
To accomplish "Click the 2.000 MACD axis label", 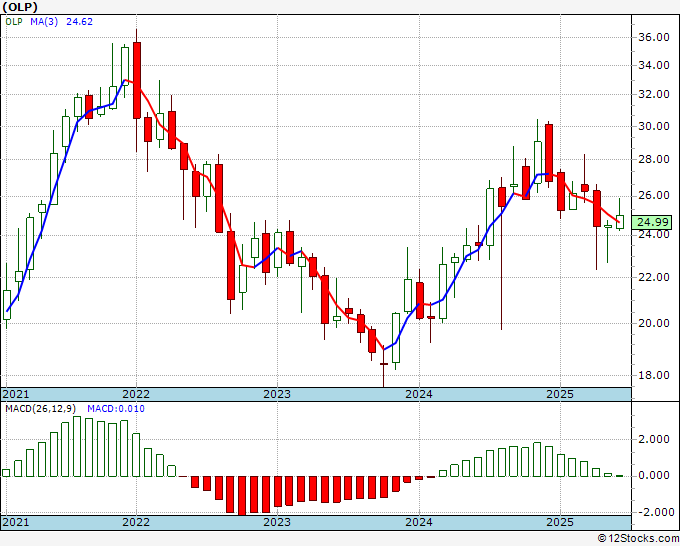I will (x=654, y=439).
